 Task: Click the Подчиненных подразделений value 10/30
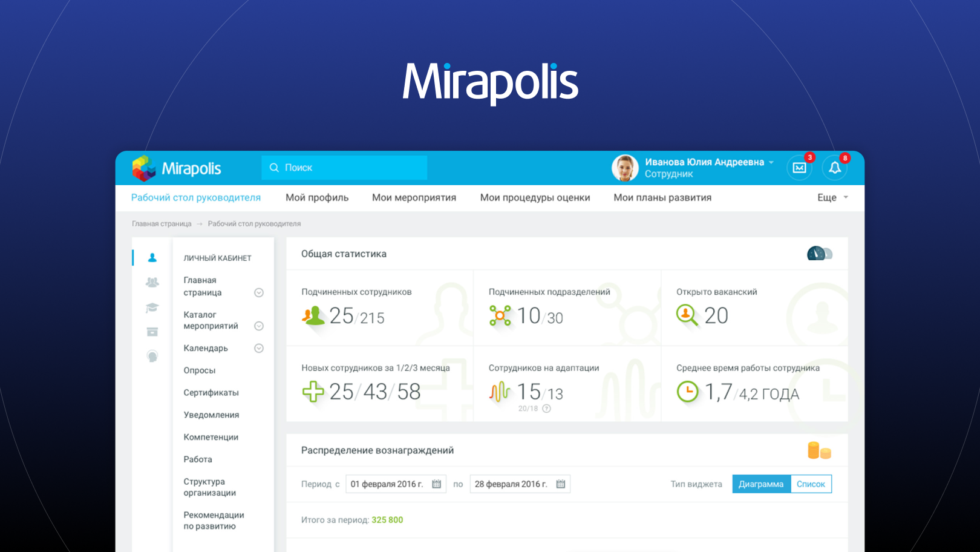point(540,316)
